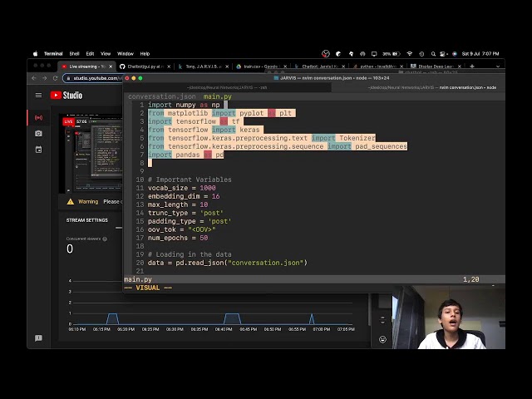Image resolution: width=532 pixels, height=399 pixels.
Task: Open the emoji picker in live chat
Action: (382, 339)
